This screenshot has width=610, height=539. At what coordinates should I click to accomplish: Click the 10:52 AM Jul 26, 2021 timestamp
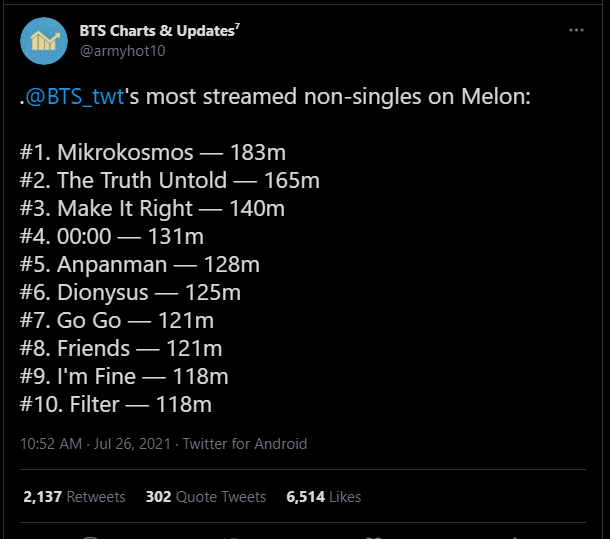(x=96, y=443)
